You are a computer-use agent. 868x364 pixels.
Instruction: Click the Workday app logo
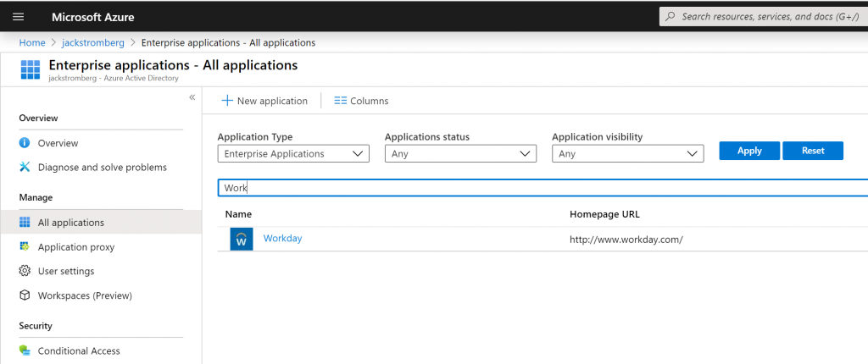click(x=242, y=240)
